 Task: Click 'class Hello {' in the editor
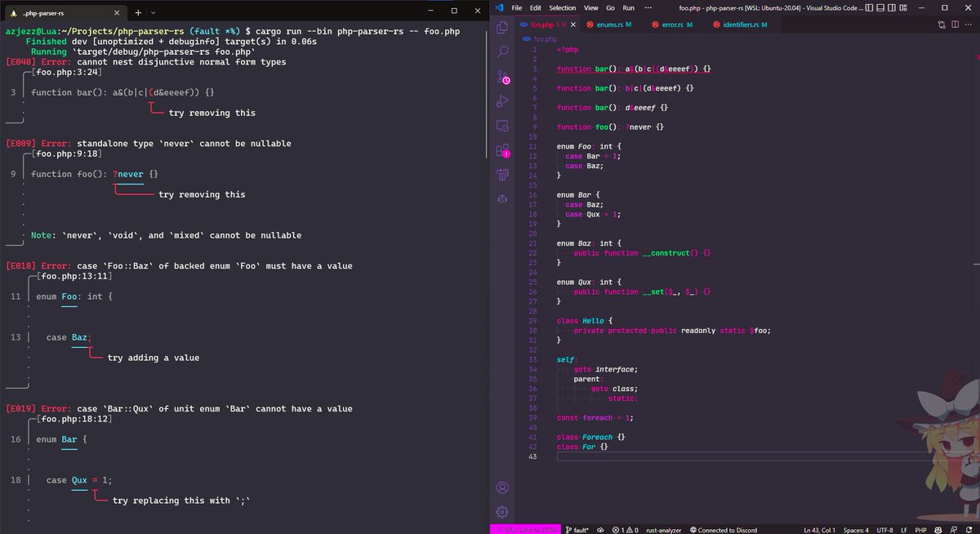click(584, 320)
